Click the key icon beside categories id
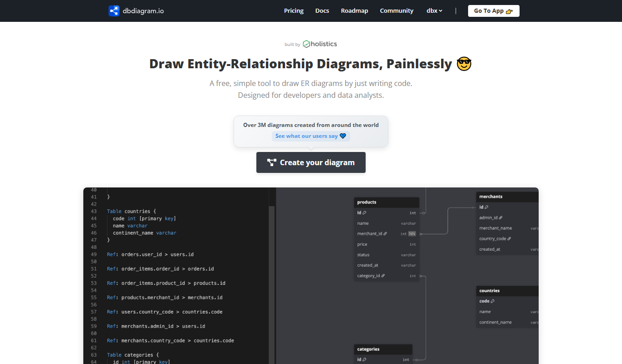Screen dimensions: 622x364 [x=364, y=359]
